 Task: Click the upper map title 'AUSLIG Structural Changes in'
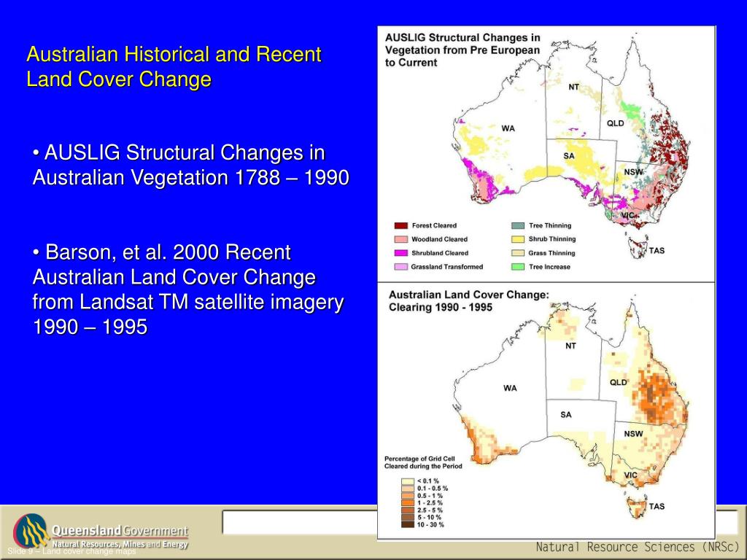462,38
